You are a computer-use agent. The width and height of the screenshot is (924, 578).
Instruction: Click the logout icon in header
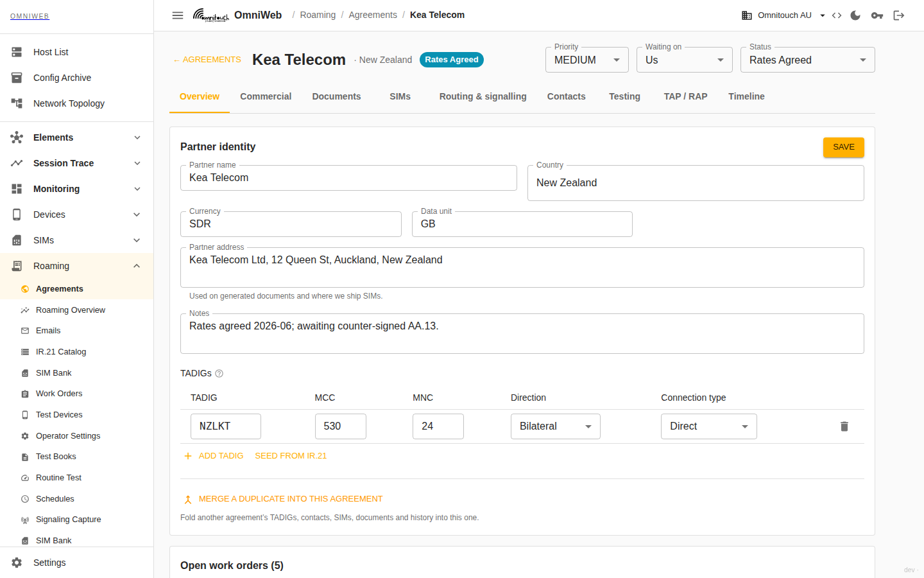click(899, 15)
